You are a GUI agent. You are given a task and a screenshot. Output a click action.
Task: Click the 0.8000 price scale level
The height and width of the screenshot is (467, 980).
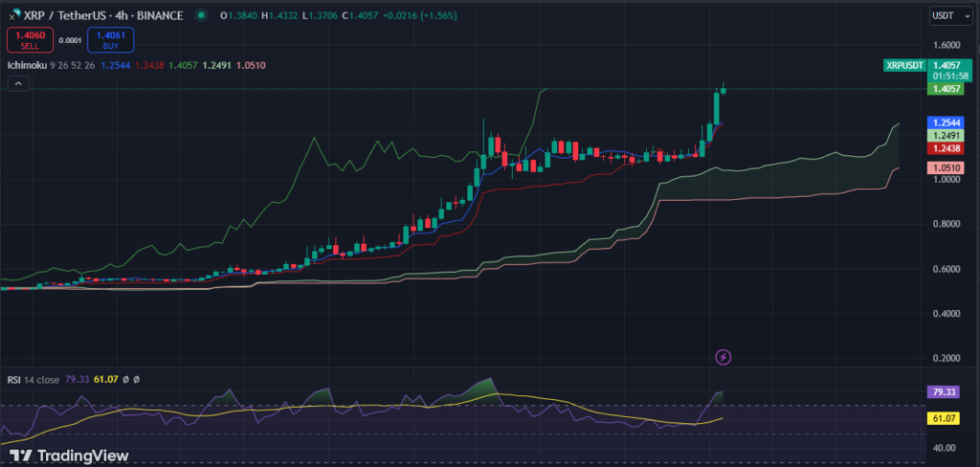[x=945, y=224]
